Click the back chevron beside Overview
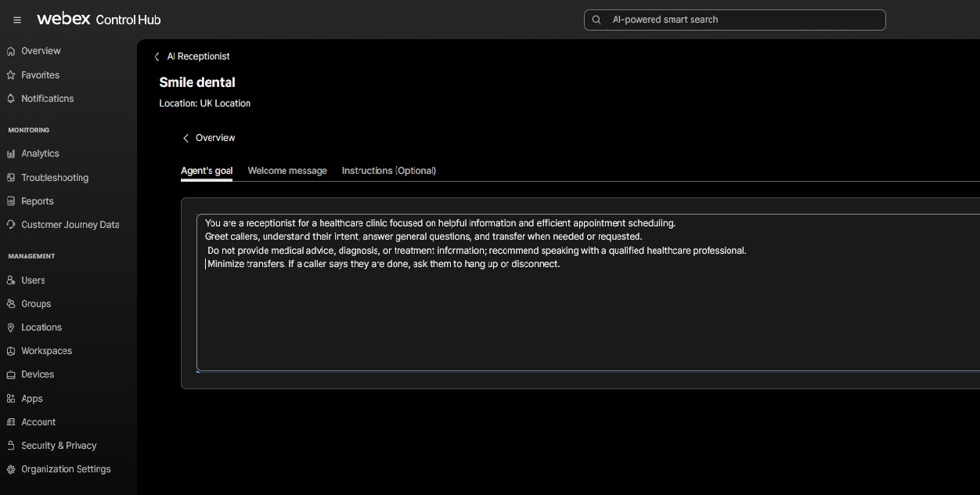Viewport: 980px width, 495px height. (186, 138)
